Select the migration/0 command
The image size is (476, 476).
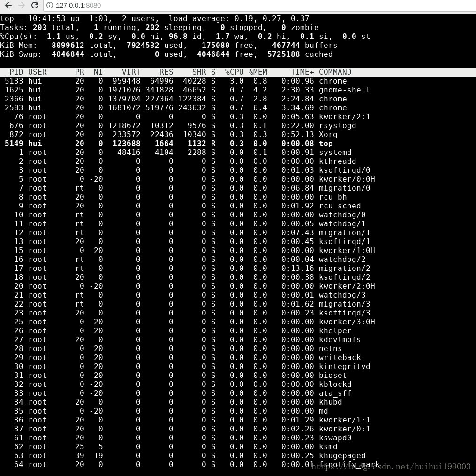click(x=345, y=188)
